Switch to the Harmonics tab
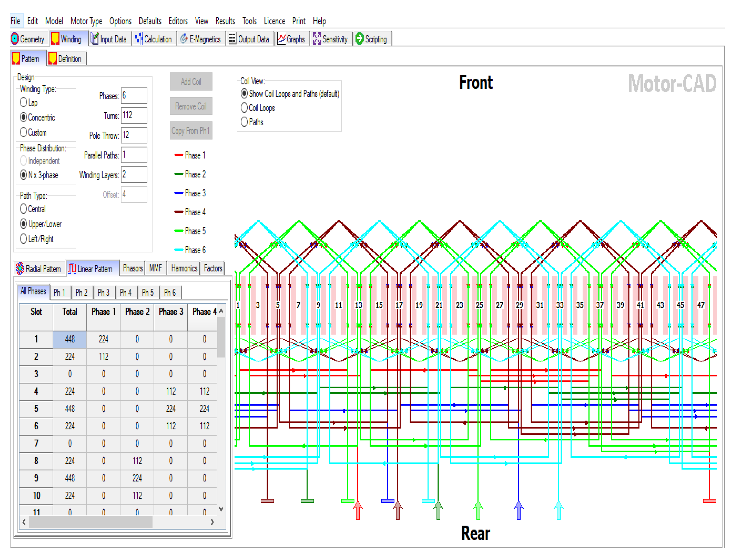 point(184,268)
